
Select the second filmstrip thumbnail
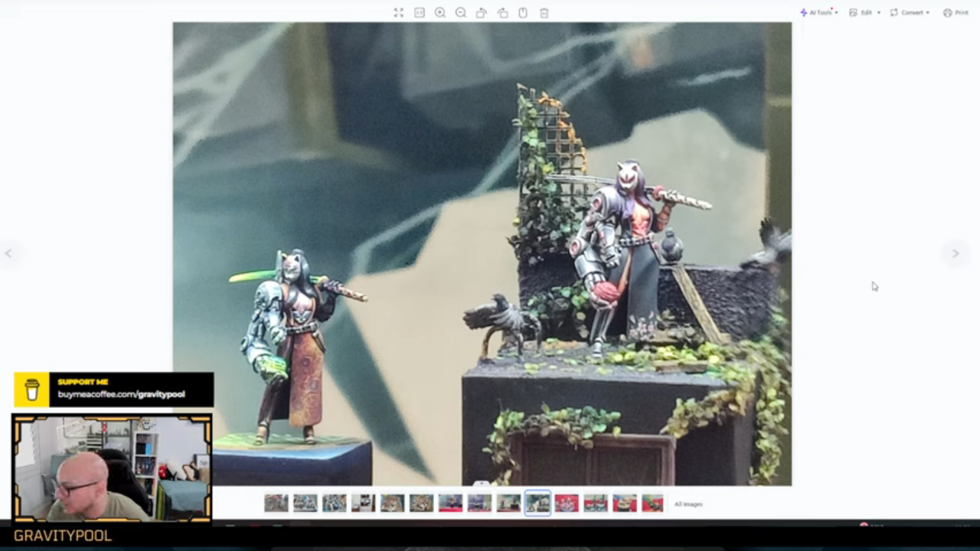coord(305,503)
